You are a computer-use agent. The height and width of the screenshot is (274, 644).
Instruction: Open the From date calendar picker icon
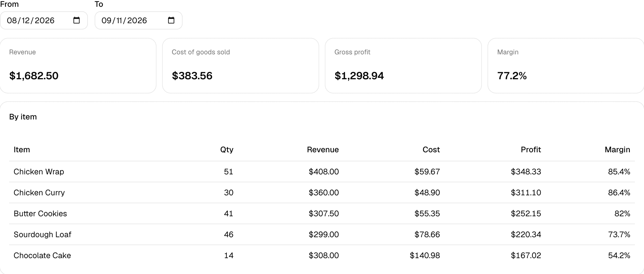coord(77,20)
